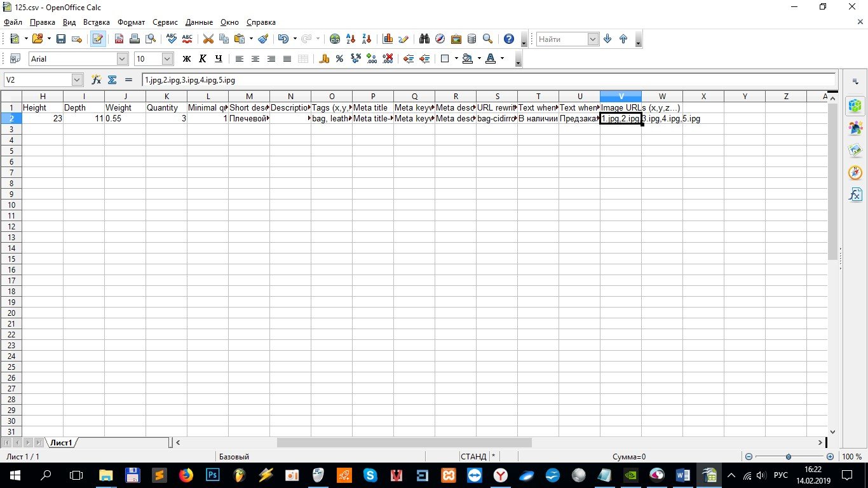The height and width of the screenshot is (488, 868).
Task: Select row 2 by its row header
Action: tap(11, 118)
